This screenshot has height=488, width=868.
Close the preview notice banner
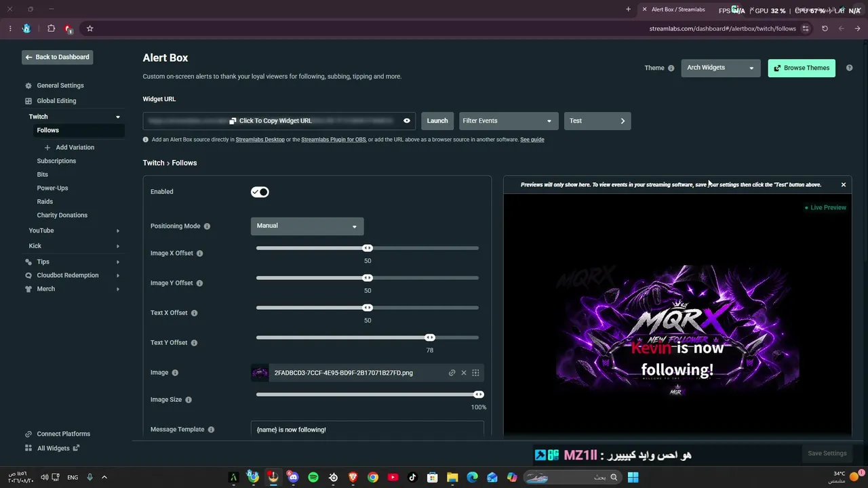click(x=844, y=184)
